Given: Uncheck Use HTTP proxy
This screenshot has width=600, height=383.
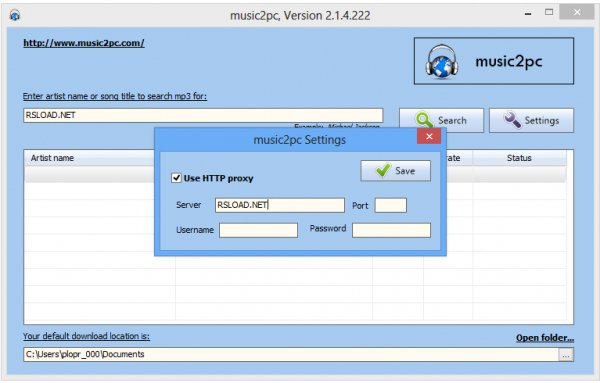Looking at the screenshot, I should pos(176,178).
